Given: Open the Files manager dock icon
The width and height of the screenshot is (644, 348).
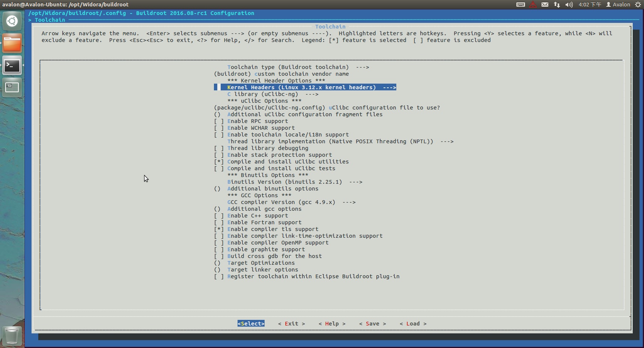Looking at the screenshot, I should [12, 43].
